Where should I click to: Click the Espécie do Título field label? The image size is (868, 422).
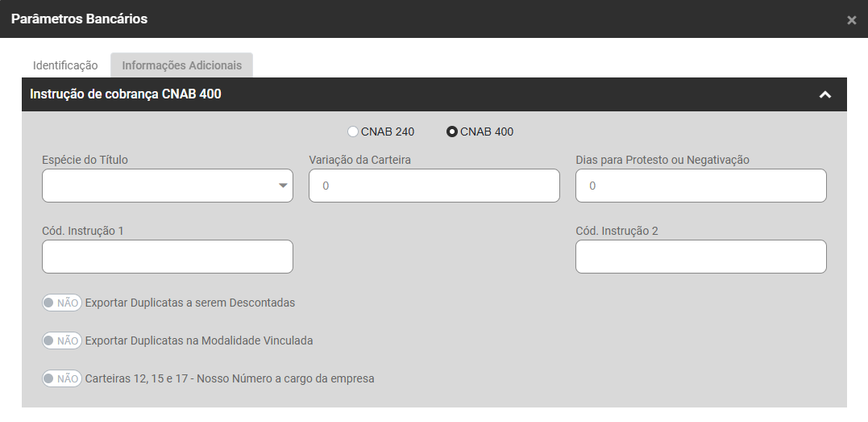coord(85,160)
